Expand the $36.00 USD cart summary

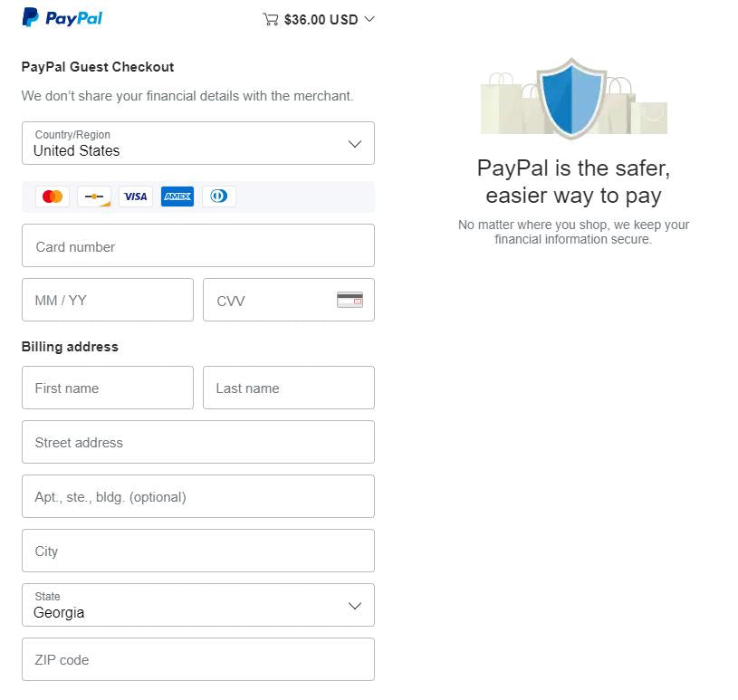click(319, 19)
